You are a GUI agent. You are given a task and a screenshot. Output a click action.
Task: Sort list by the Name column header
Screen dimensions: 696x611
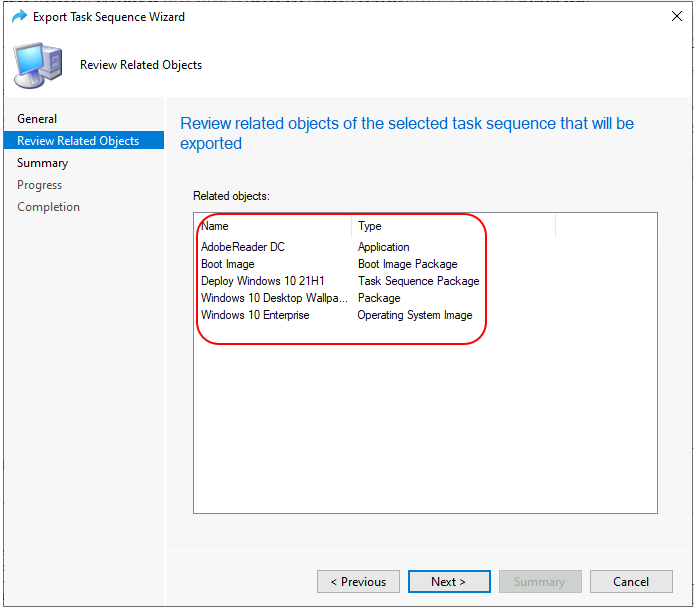pos(273,226)
